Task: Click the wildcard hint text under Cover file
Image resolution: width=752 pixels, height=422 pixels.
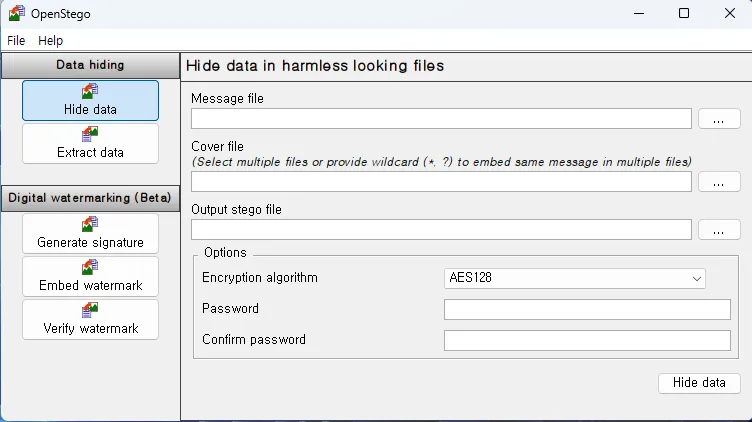Action: [441, 162]
